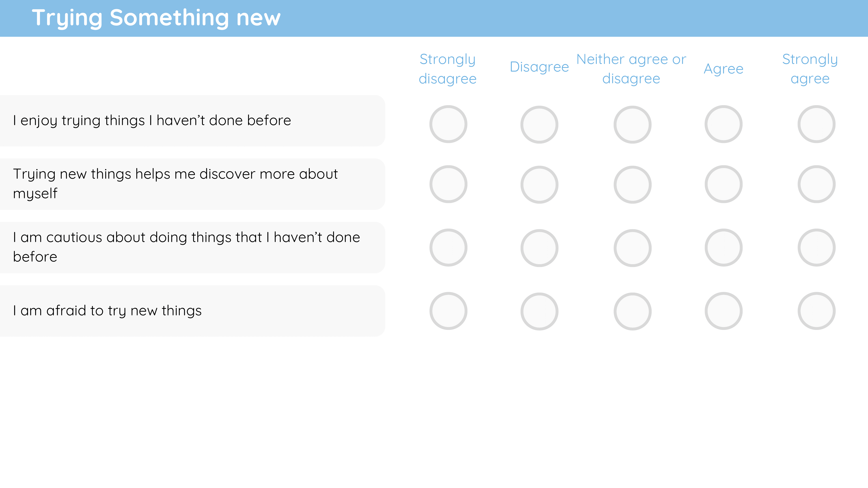Mark Strongly agree for cautious statement
The height and width of the screenshot is (488, 868).
point(816,247)
